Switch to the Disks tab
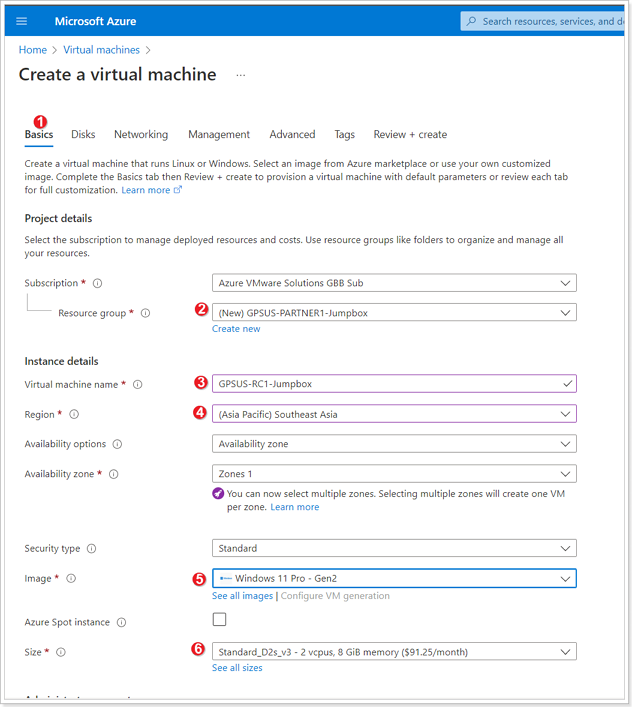This screenshot has height=707, width=632. pos(83,134)
